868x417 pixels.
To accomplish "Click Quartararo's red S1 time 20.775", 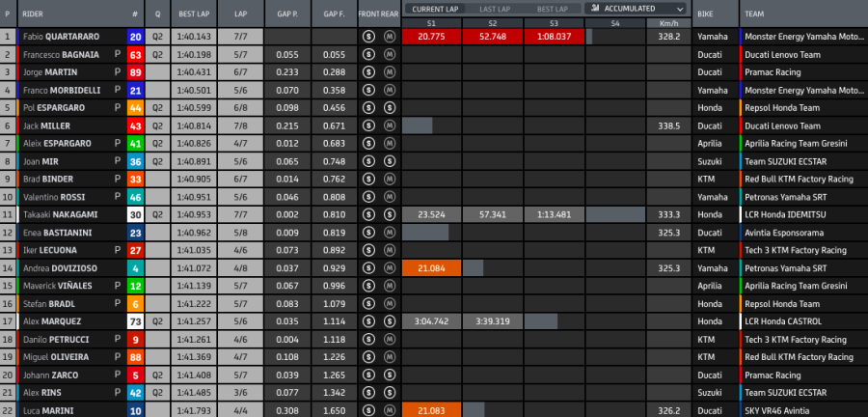I will 431,37.
